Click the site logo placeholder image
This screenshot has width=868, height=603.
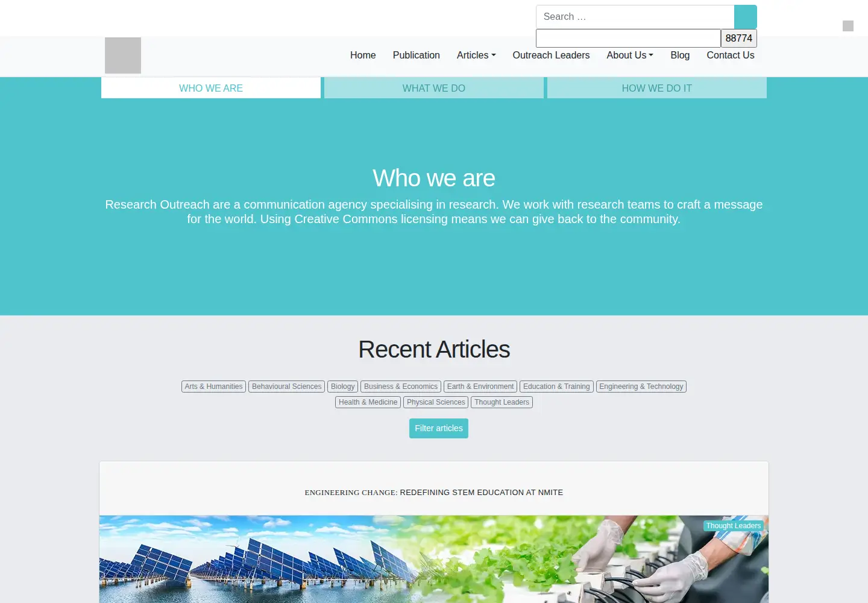123,55
